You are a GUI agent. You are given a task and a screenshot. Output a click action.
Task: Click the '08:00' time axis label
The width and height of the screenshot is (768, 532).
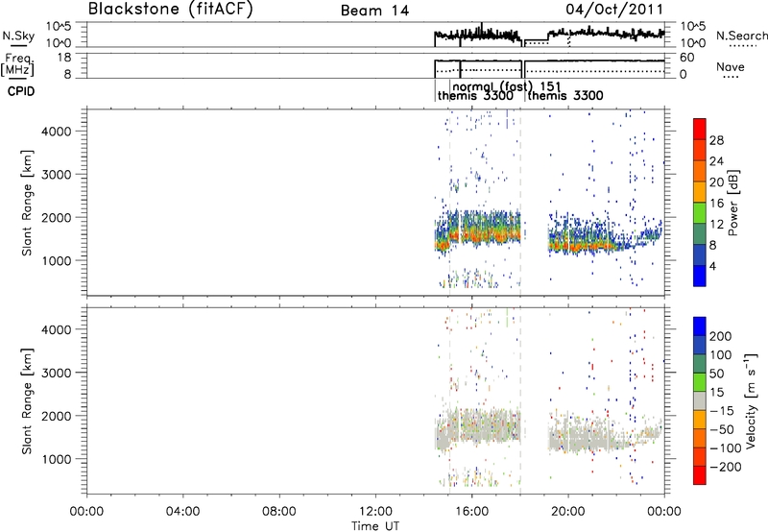coord(279,512)
